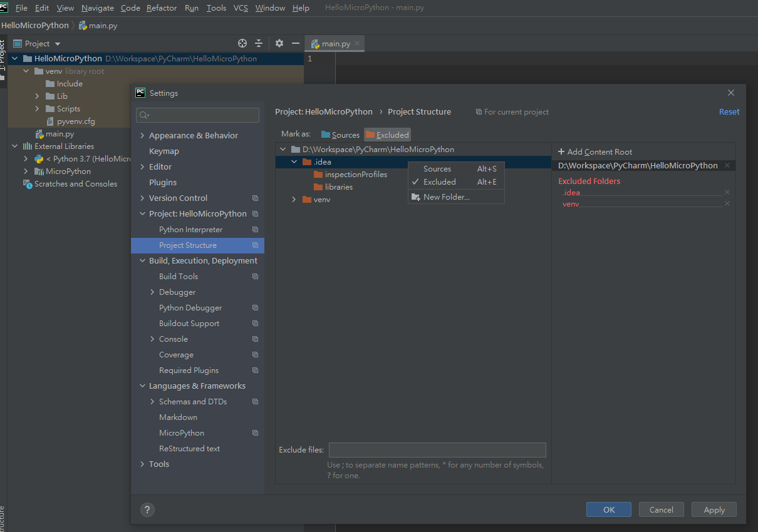Remove venv from Excluded Folders
The image size is (758, 532).
coord(727,204)
